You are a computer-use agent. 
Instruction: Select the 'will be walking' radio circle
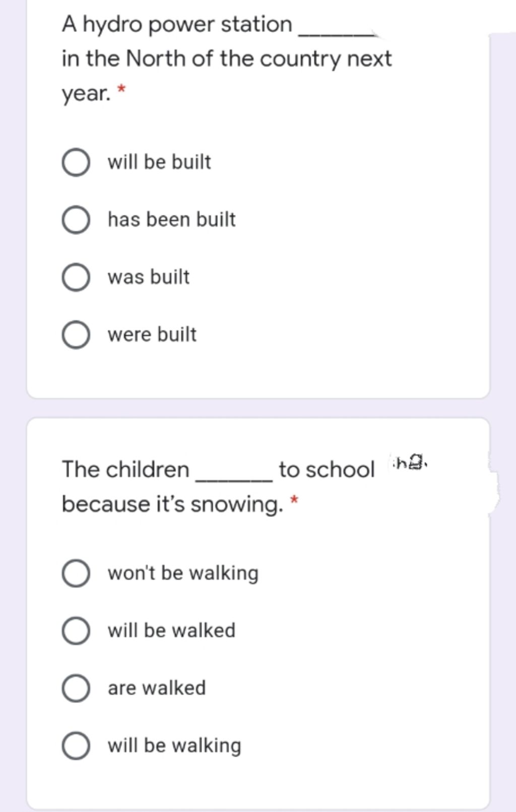coord(76,746)
